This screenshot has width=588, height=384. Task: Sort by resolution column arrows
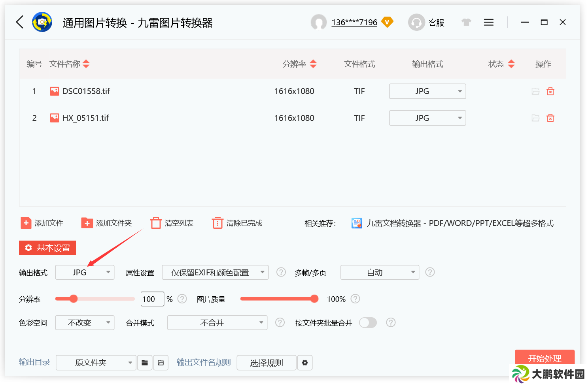pos(313,64)
